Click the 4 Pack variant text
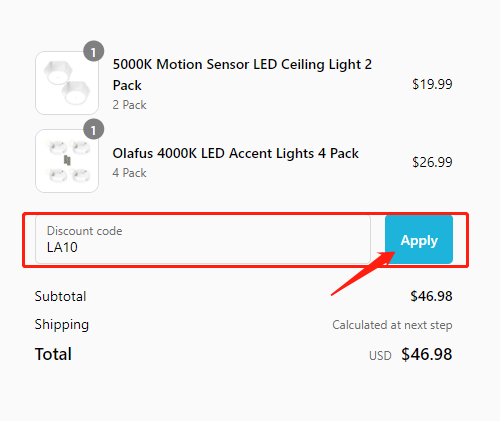The image size is (500, 421). (x=129, y=173)
